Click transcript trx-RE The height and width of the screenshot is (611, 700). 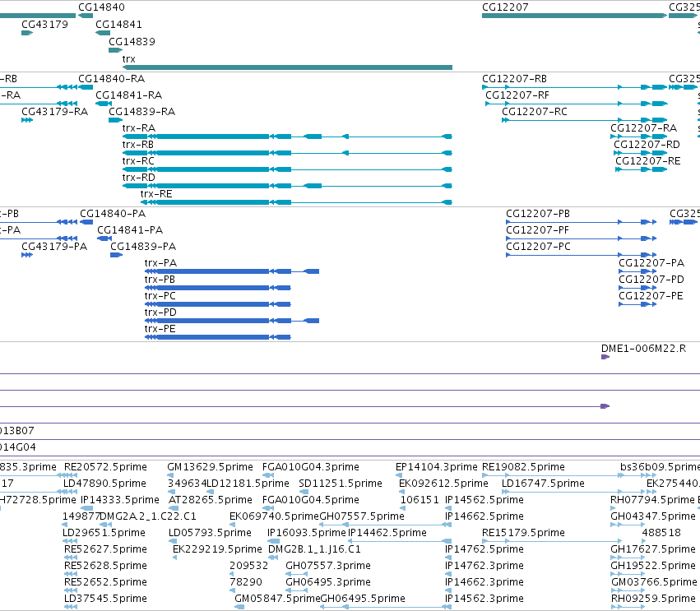[296, 202]
